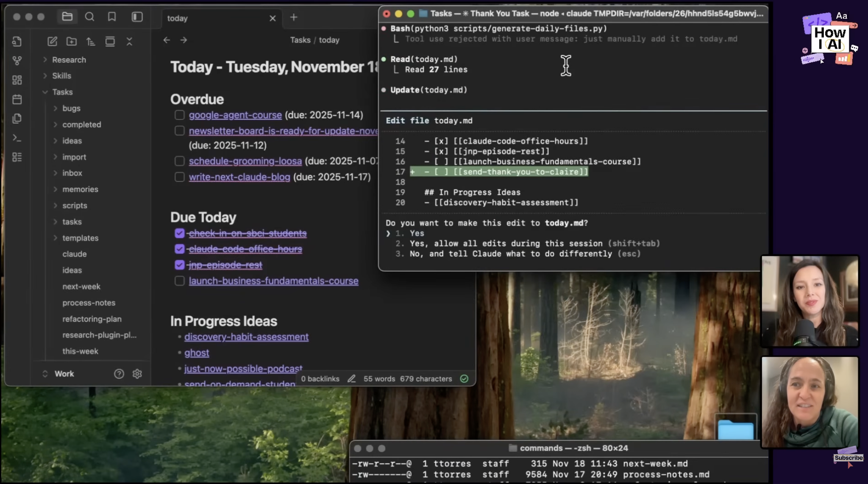This screenshot has width=868, height=484.
Task: Open the search icon in top bar
Action: [x=89, y=17]
